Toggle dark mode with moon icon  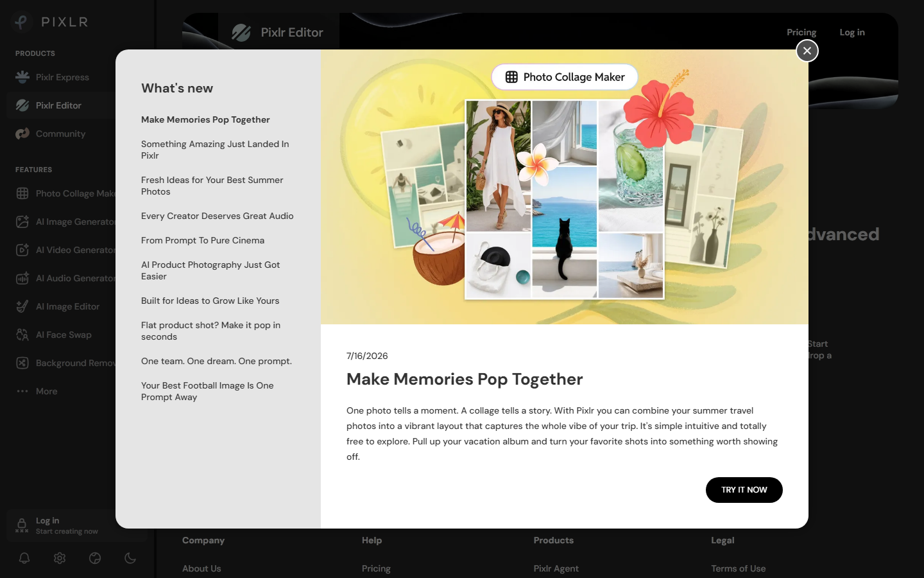coord(130,558)
